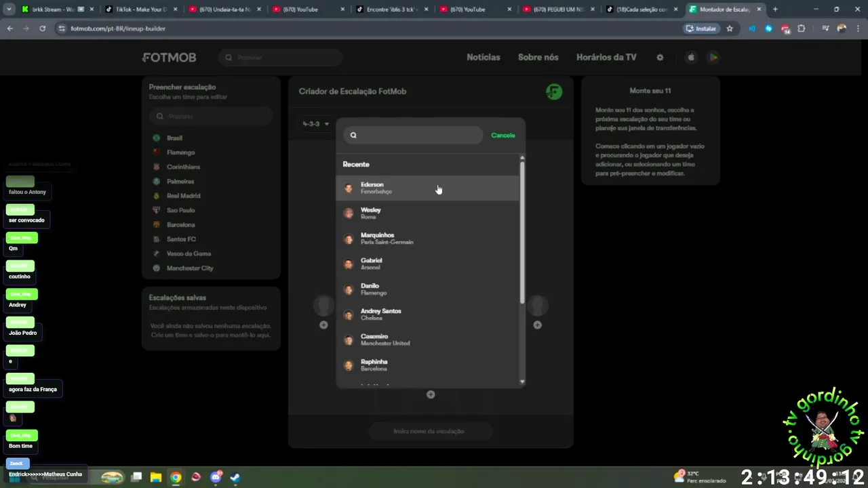Screen dimensions: 868x488
Task: Open Discord in the taskbar
Action: [216, 477]
